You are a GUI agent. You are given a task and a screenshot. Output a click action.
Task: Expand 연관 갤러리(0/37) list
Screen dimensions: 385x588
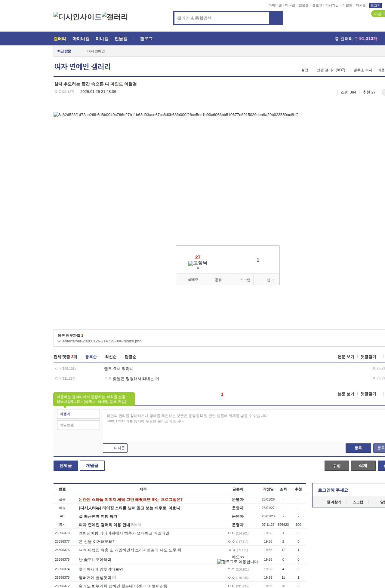(x=331, y=70)
